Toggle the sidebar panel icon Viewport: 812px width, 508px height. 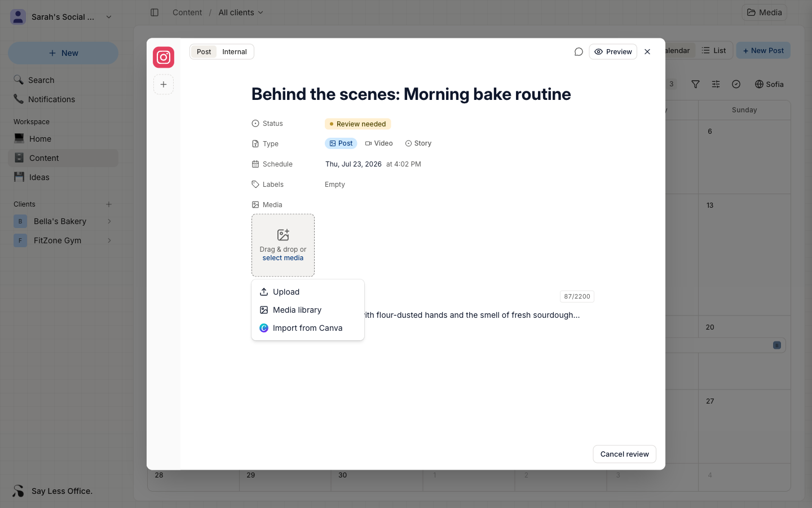tap(155, 12)
